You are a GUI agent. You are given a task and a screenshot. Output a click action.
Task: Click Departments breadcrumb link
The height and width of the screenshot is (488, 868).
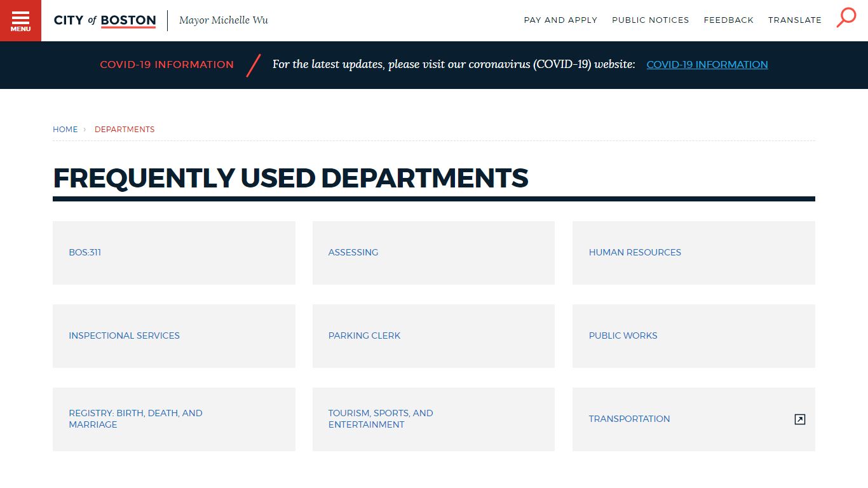pyautogui.click(x=125, y=129)
